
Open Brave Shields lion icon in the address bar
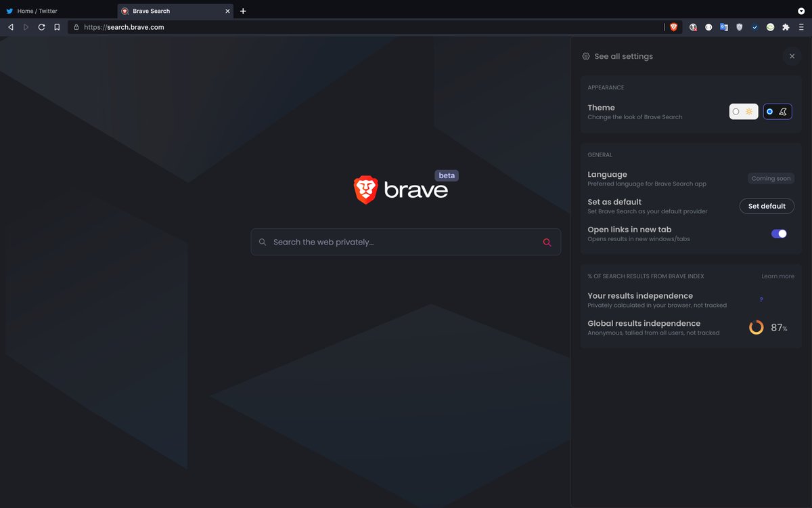673,27
